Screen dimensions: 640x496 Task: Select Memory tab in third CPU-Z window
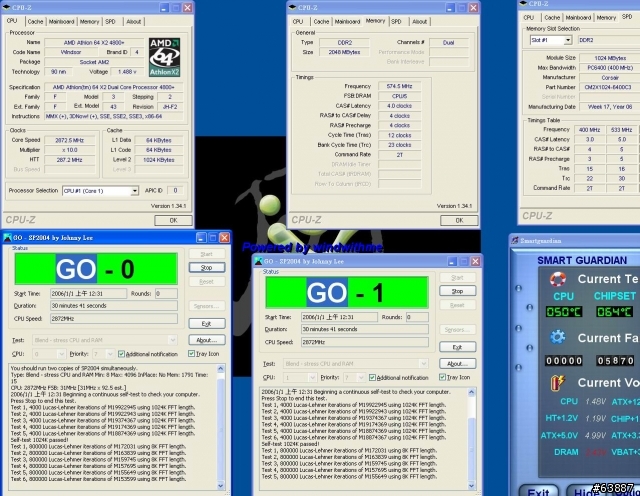[606, 18]
